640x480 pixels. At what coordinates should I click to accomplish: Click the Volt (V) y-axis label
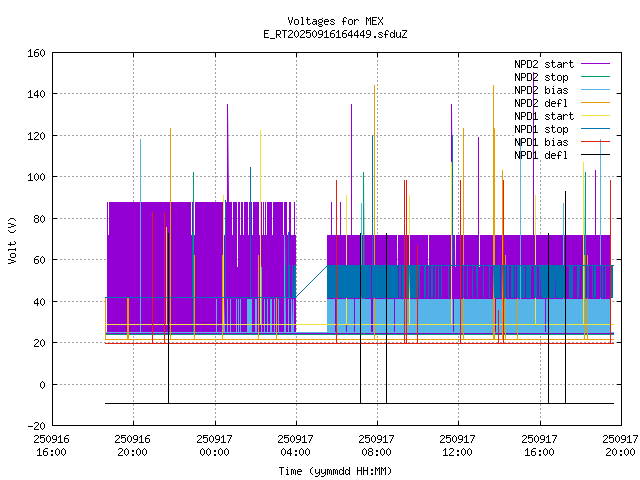point(11,240)
